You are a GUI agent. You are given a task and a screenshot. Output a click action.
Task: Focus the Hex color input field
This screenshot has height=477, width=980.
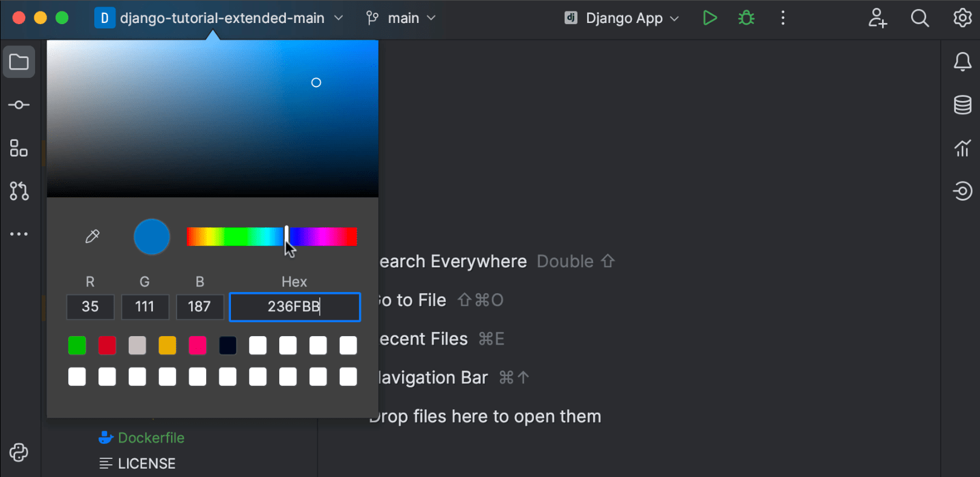(294, 307)
